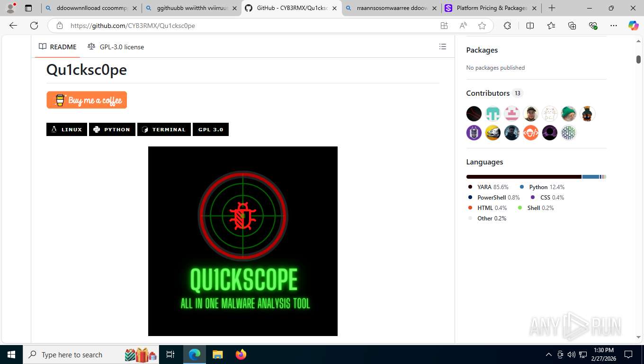Open the Windows Start menu
Image resolution: width=644 pixels, height=364 pixels.
pos(11,355)
